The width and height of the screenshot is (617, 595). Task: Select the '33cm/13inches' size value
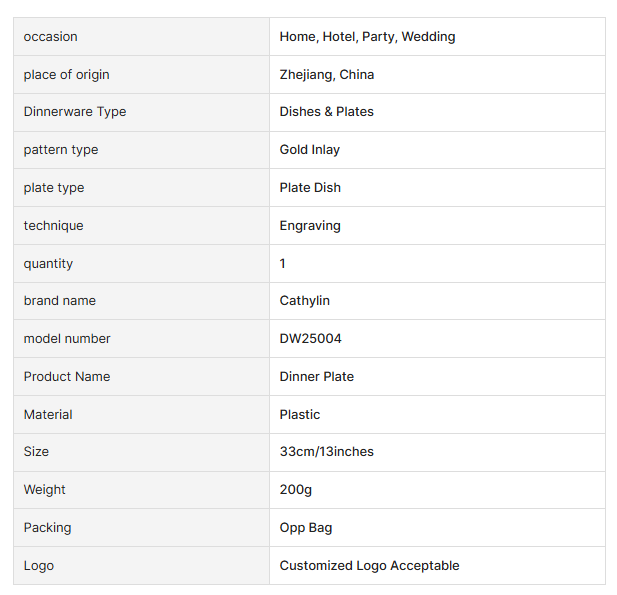pos(327,452)
